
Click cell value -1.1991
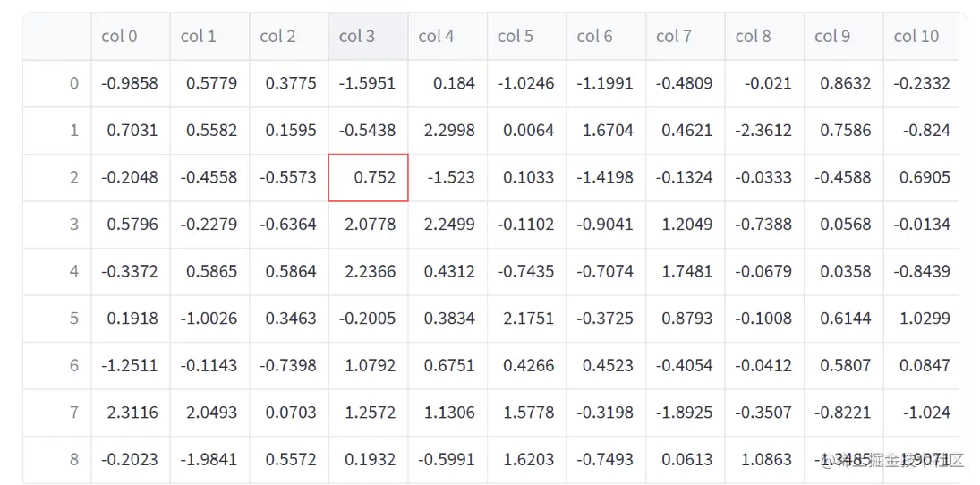click(x=606, y=84)
